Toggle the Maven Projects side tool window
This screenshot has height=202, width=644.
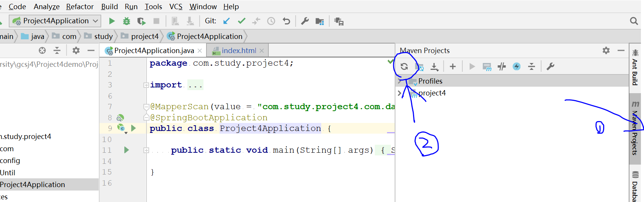click(635, 132)
